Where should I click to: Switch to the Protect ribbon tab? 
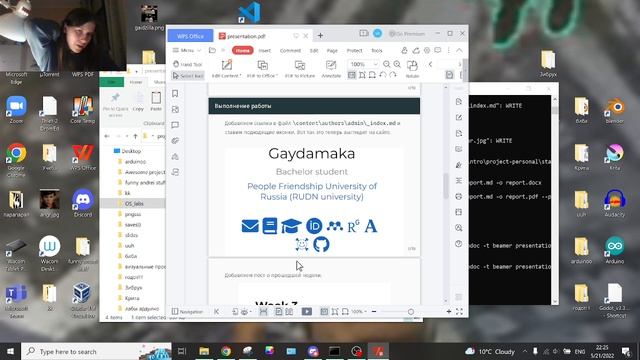tap(354, 50)
